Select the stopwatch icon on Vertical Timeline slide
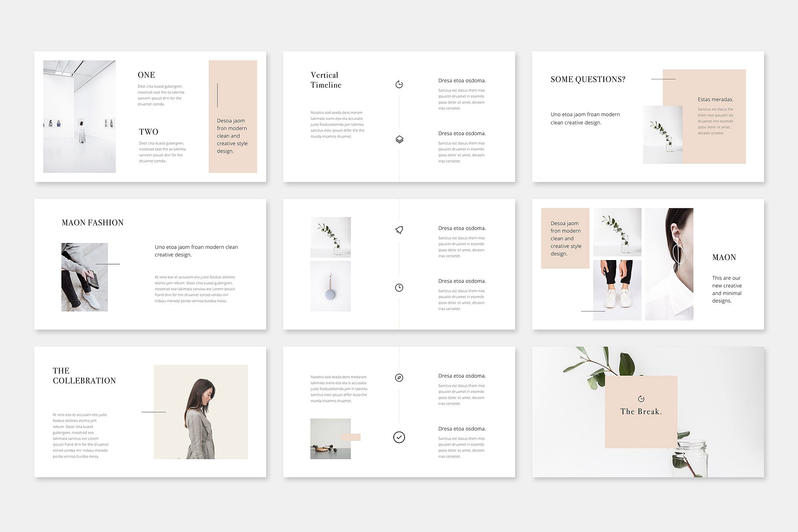Viewport: 798px width, 532px height. point(399,84)
